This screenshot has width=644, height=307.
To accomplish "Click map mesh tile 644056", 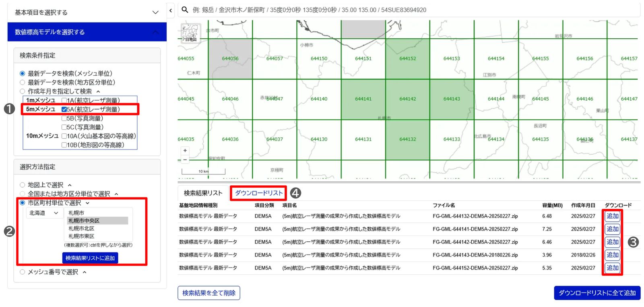I will pos(230,59).
